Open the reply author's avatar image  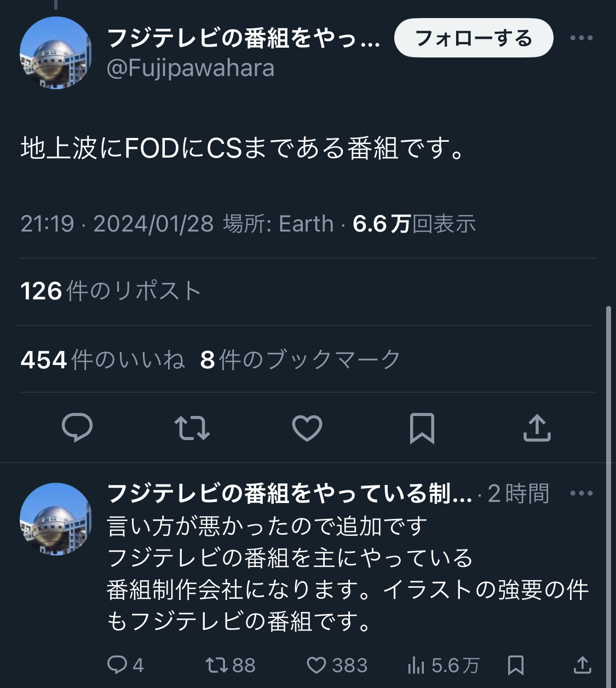(x=56, y=519)
